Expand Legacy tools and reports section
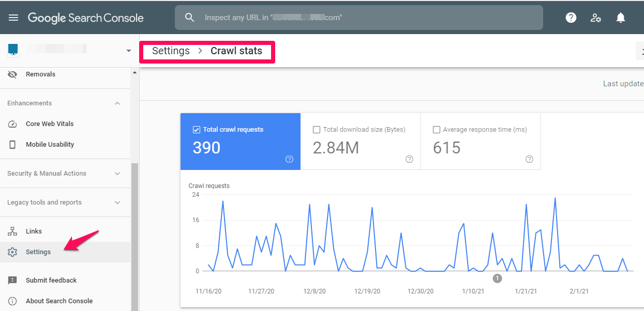This screenshot has height=311, width=644. point(117,203)
